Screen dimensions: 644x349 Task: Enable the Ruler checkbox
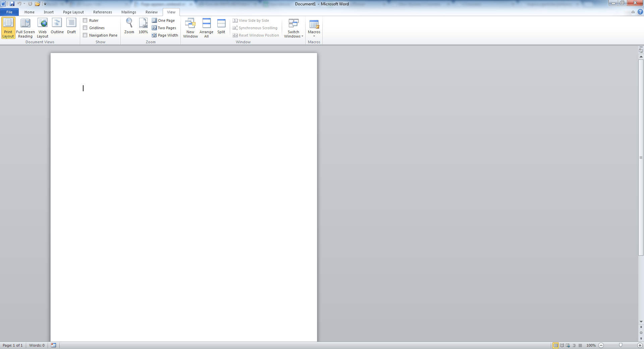[x=86, y=20]
